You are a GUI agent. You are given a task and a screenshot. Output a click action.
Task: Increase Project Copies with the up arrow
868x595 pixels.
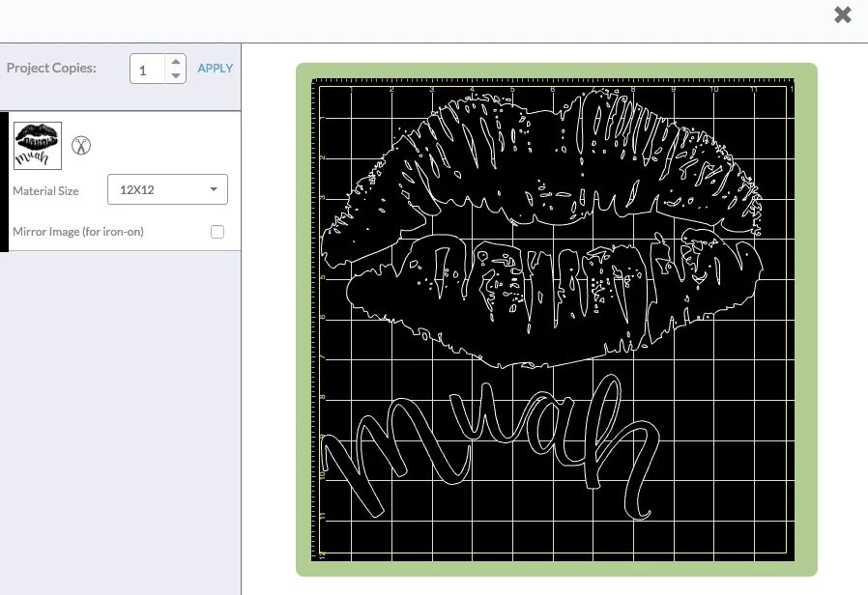click(176, 62)
